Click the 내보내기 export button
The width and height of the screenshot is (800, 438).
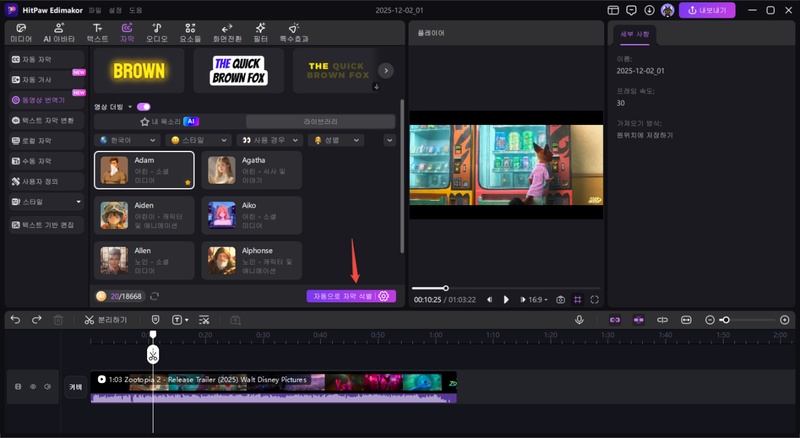(x=707, y=10)
